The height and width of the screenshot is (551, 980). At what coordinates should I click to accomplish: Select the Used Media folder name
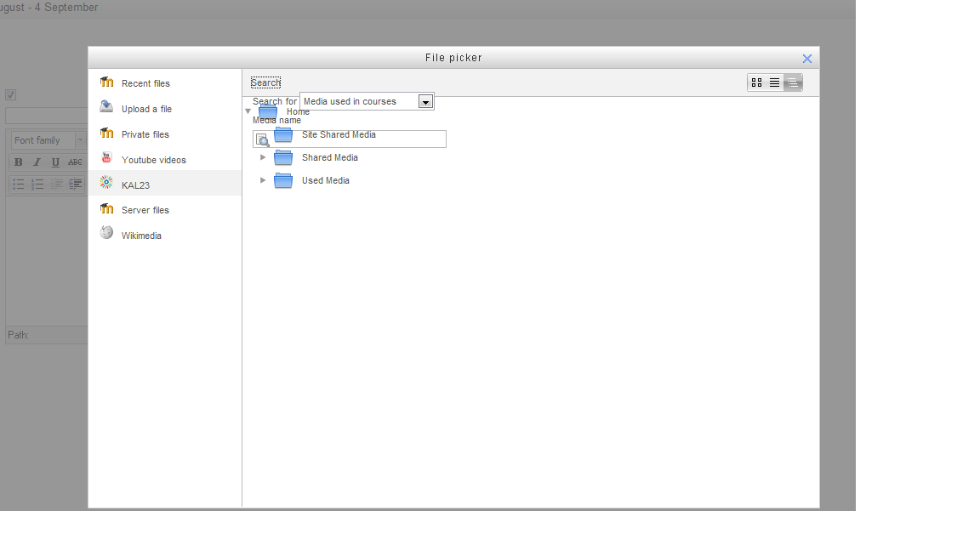[x=326, y=180]
